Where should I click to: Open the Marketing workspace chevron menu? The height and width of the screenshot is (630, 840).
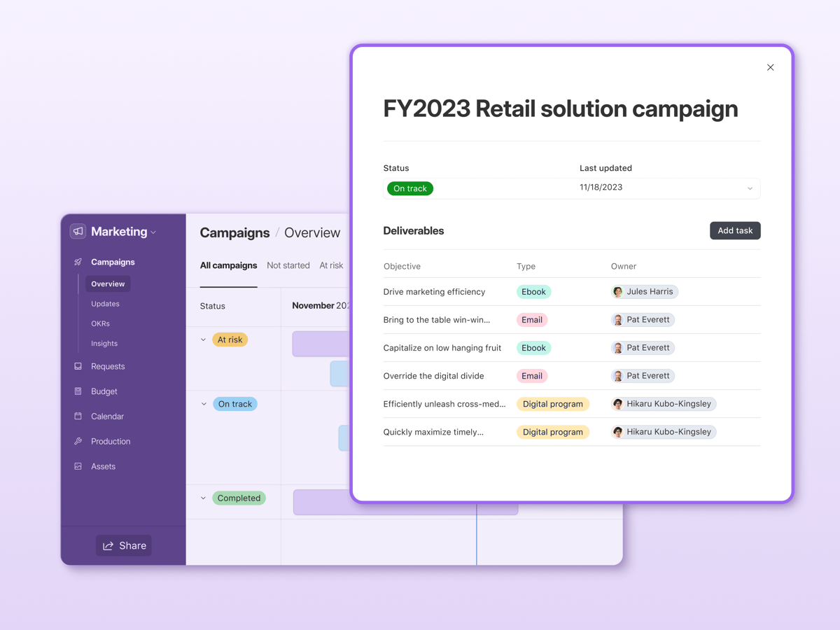pos(153,232)
